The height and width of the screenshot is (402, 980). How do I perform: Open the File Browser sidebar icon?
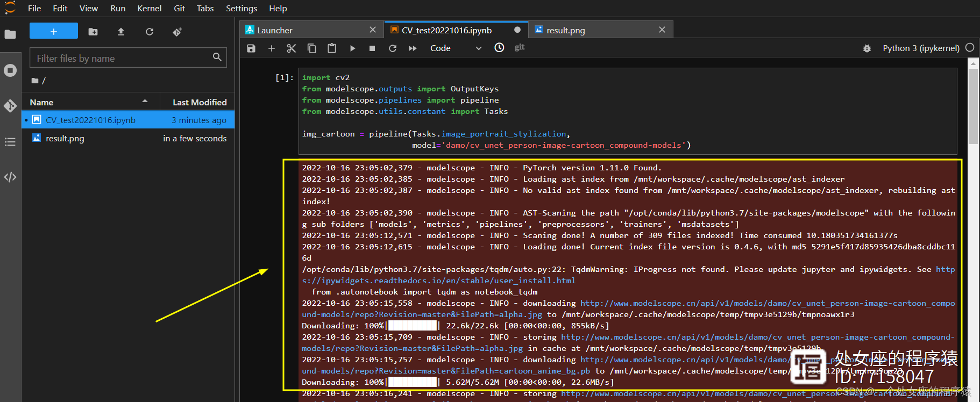[x=10, y=34]
